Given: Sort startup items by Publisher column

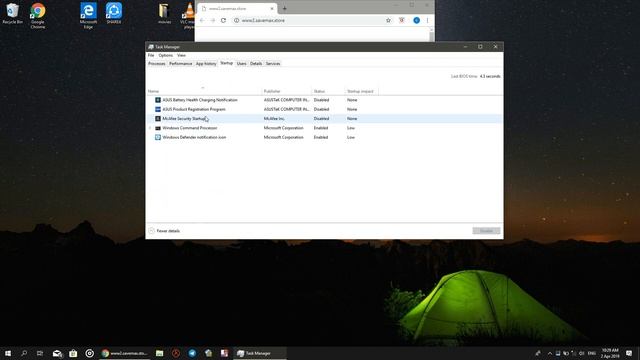Looking at the screenshot, I should pyautogui.click(x=287, y=91).
